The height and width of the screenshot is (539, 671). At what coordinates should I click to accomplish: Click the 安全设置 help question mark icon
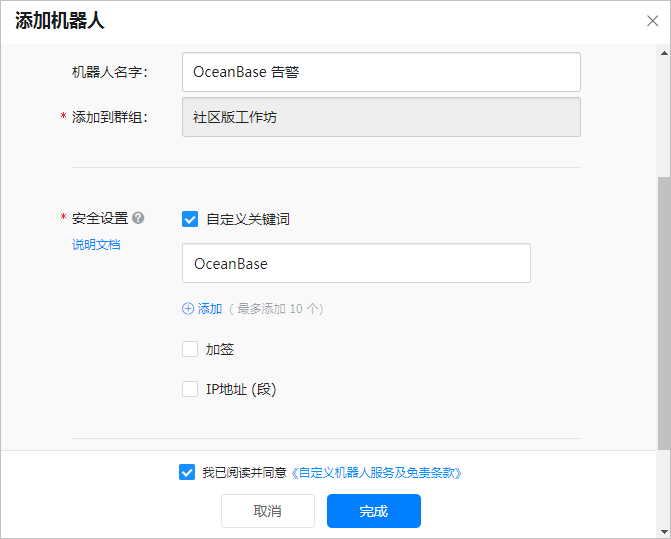tap(138, 218)
